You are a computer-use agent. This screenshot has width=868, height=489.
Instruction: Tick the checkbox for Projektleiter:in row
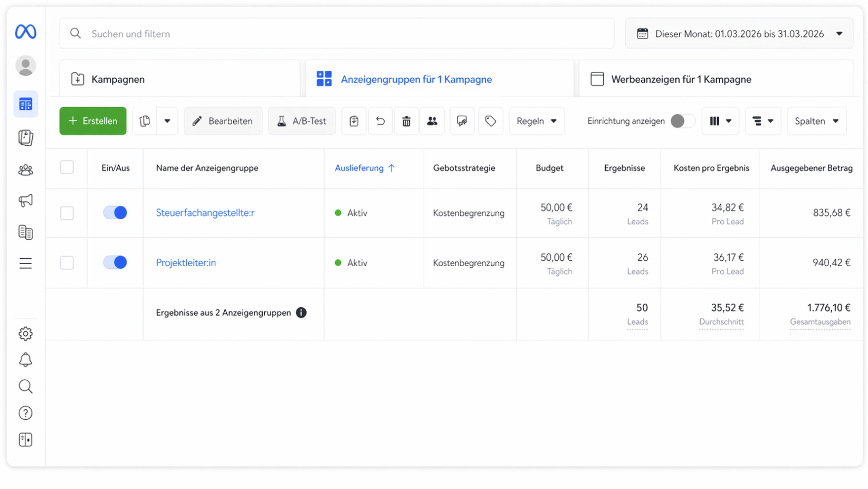click(67, 262)
